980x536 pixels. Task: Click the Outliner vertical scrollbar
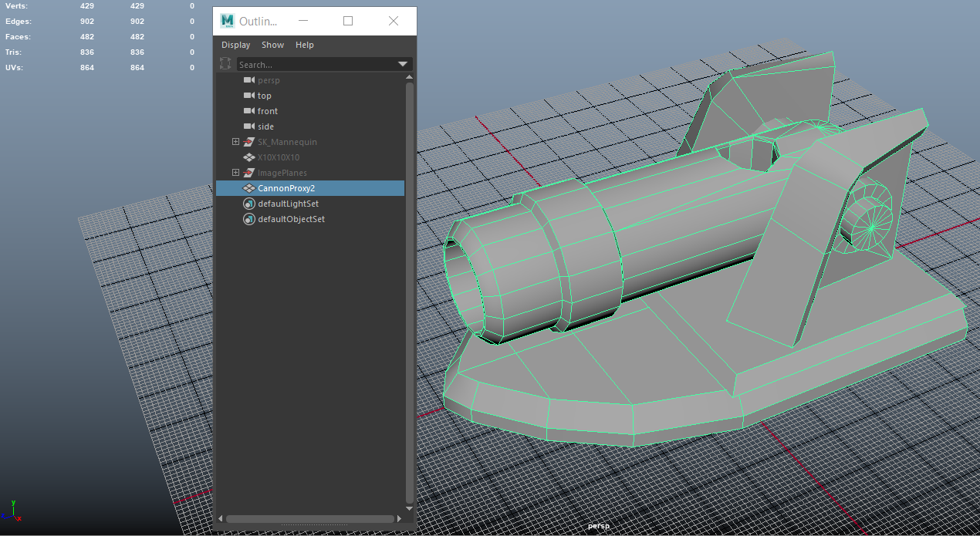click(x=410, y=293)
